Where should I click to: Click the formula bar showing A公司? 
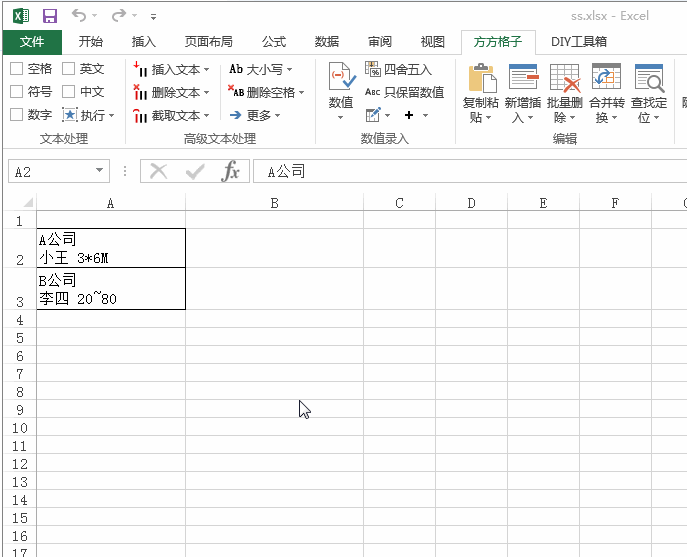[x=470, y=171]
